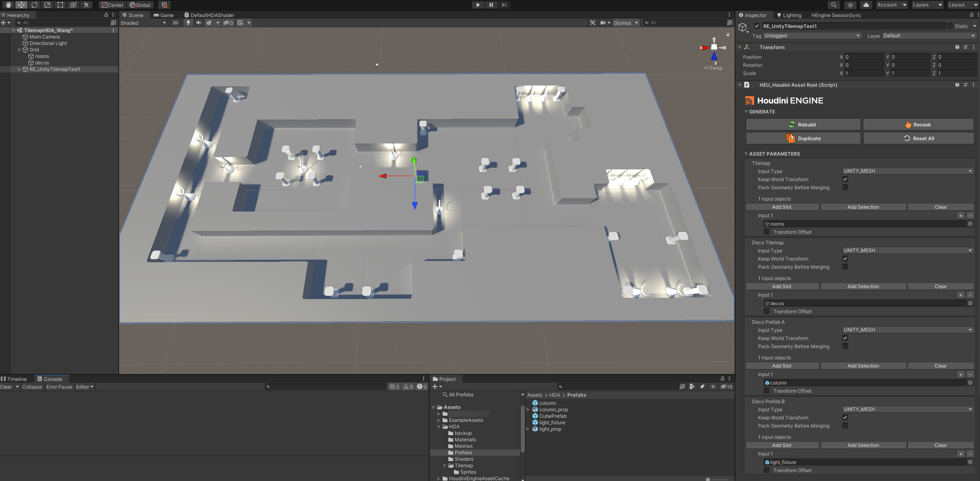The image size is (980, 481).
Task: Uncheck Keep World Transform under Tilemap
Action: pyautogui.click(x=845, y=179)
